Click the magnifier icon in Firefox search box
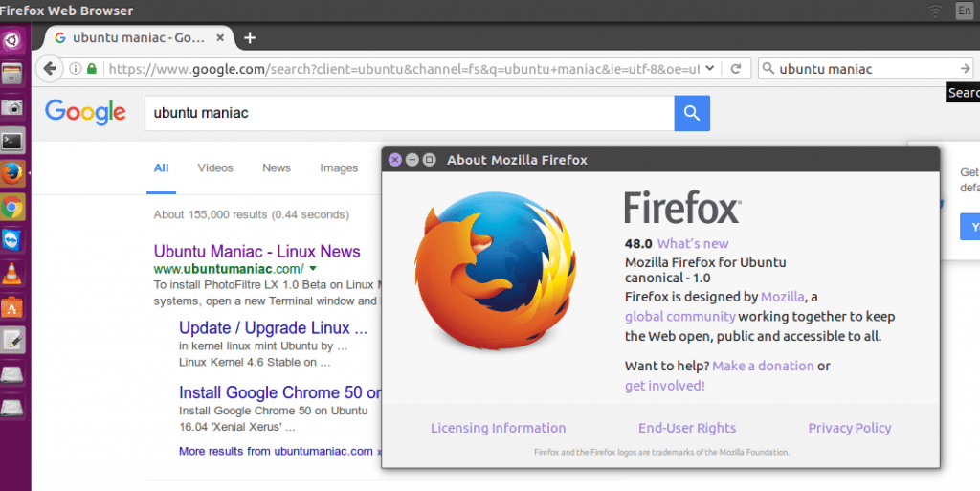Screen dimensions: 980x491 pos(768,69)
